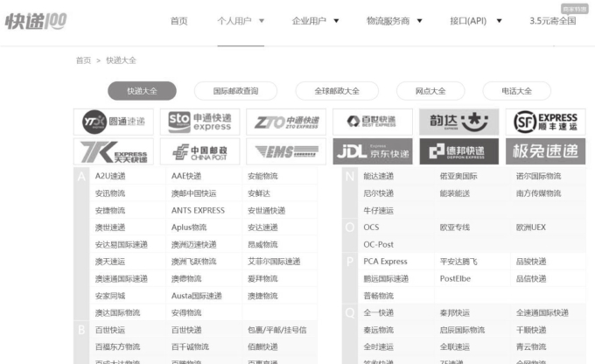Open the 南方传媒物流 courier link
Image resolution: width=595 pixels, height=364 pixels.
click(538, 193)
